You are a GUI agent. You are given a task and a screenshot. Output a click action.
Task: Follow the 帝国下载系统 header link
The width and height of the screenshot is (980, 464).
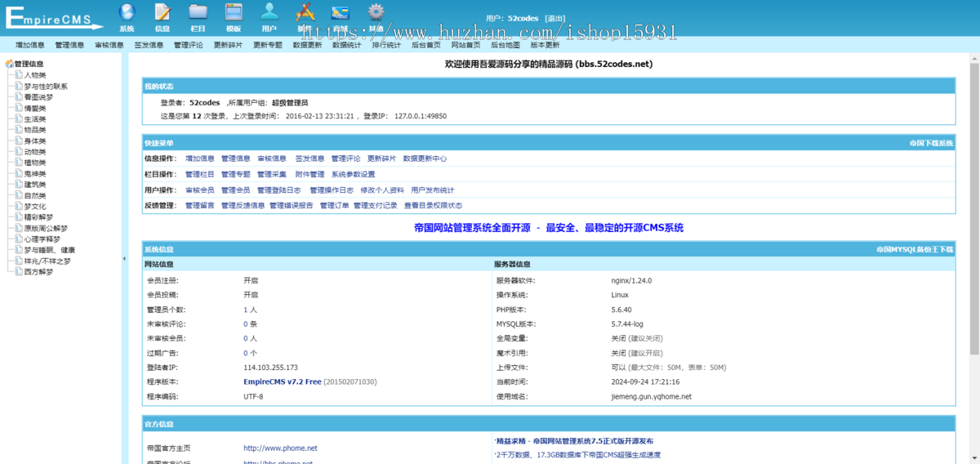coord(931,143)
